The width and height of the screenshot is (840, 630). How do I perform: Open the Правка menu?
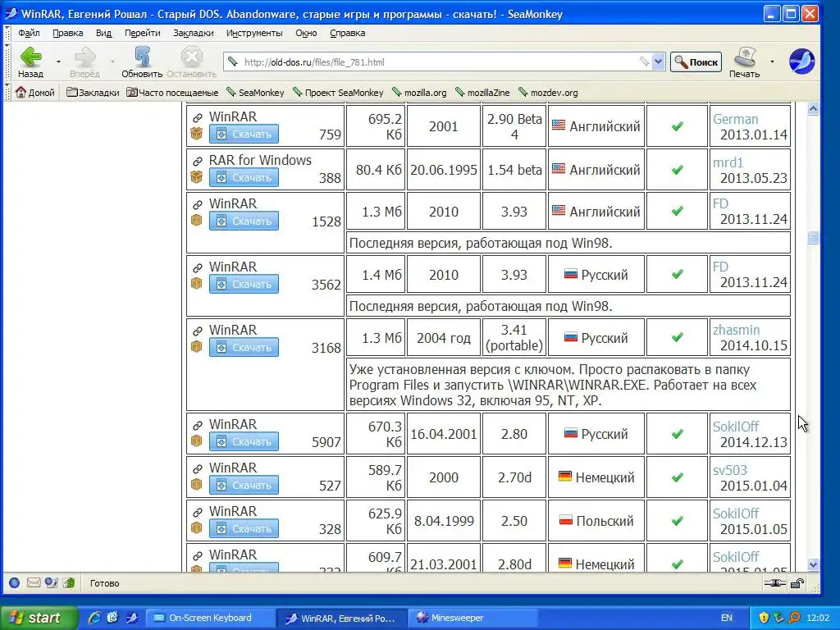pyautogui.click(x=67, y=33)
